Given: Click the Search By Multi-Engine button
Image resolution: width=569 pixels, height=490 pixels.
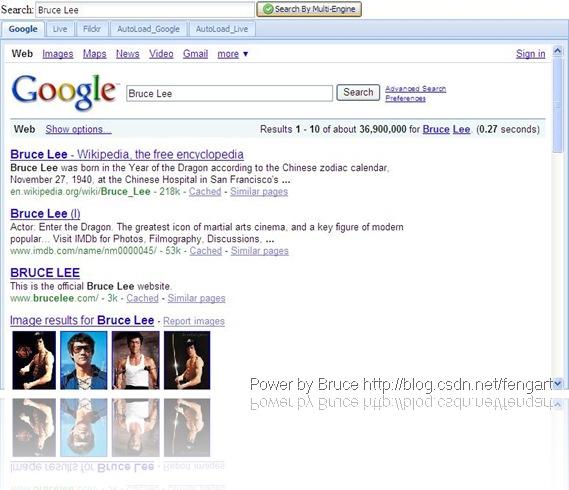Looking at the screenshot, I should tap(309, 9).
